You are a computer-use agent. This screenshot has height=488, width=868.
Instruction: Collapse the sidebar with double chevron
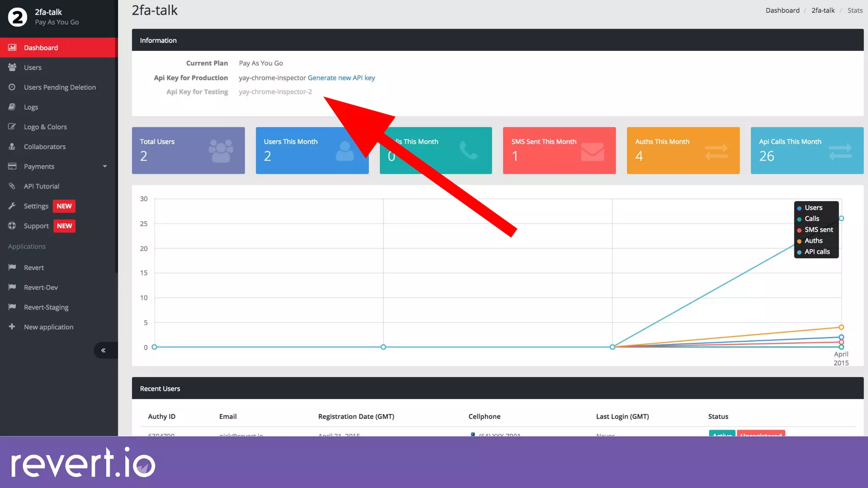[103, 350]
